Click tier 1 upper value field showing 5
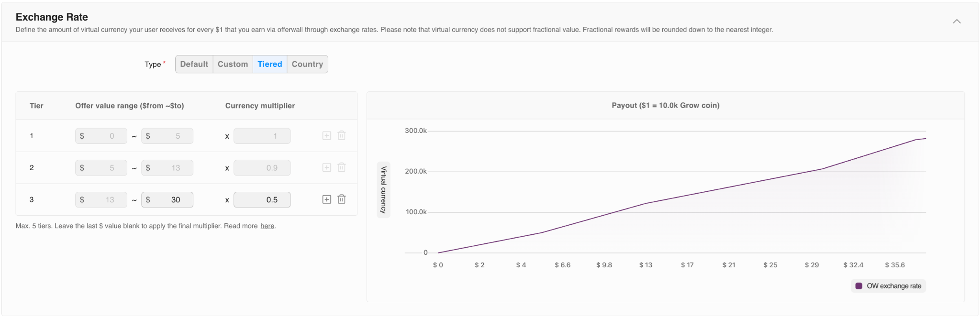The height and width of the screenshot is (318, 980). 167,136
